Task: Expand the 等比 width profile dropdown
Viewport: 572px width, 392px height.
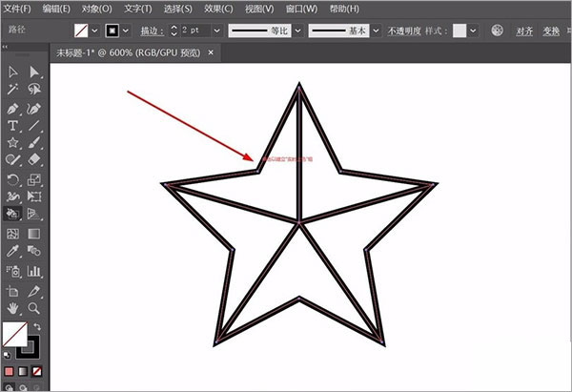Action: coord(297,31)
